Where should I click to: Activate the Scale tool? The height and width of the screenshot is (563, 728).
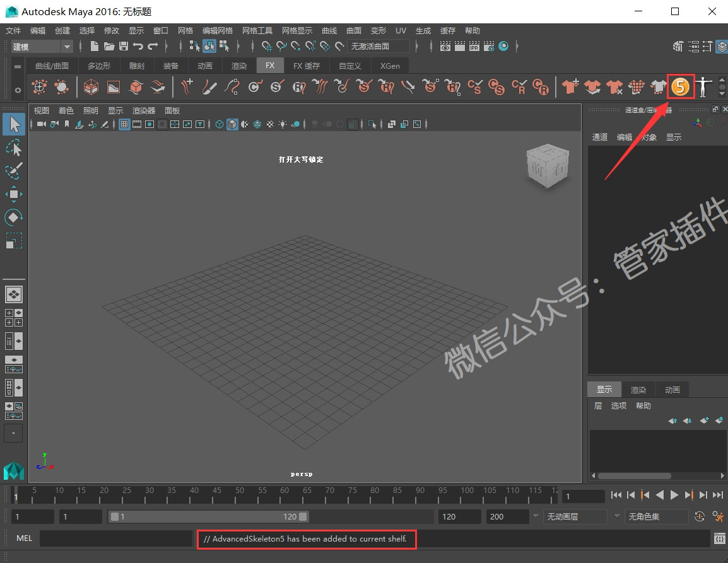[14, 240]
